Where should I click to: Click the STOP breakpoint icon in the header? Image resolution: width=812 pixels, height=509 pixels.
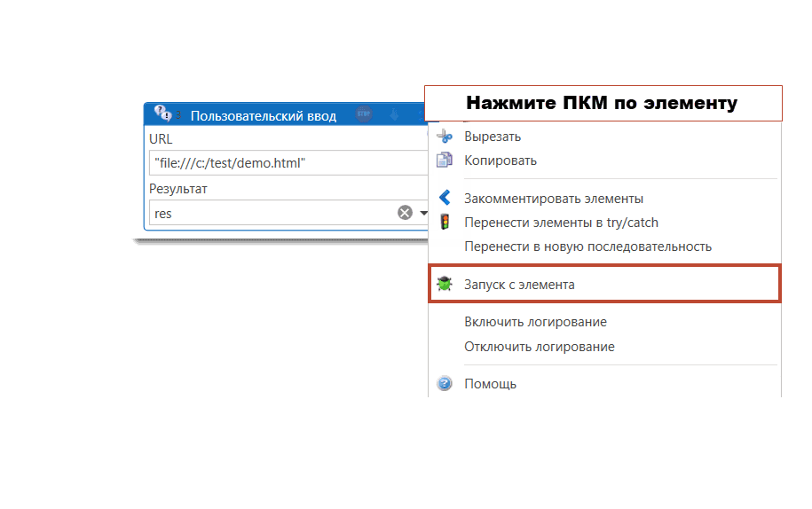point(364,114)
